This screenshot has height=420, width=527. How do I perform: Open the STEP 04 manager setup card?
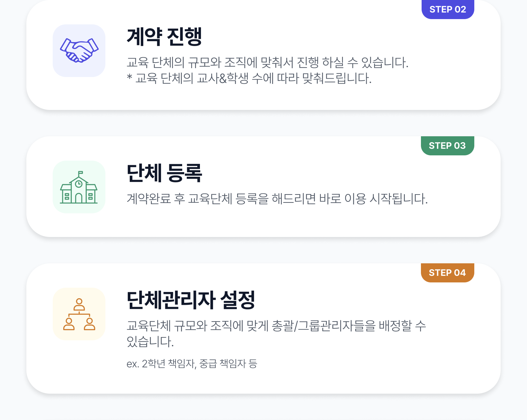click(263, 328)
